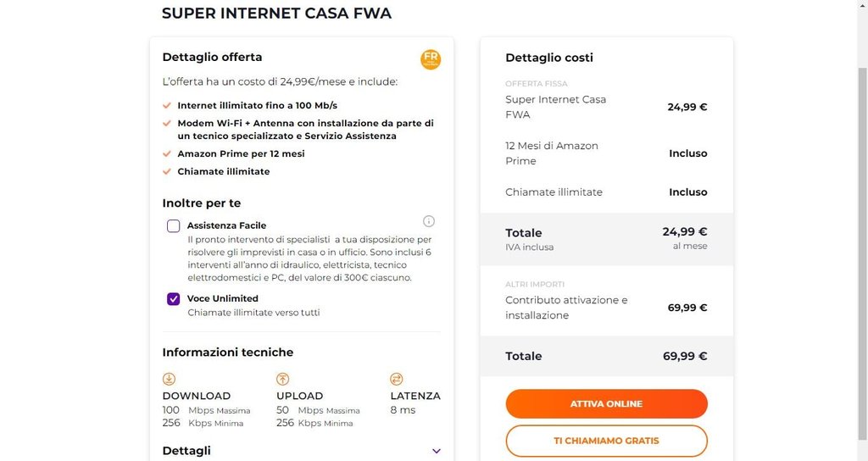868x461 pixels.
Task: Uncheck the Voce Unlimited checkbox
Action: 174,299
